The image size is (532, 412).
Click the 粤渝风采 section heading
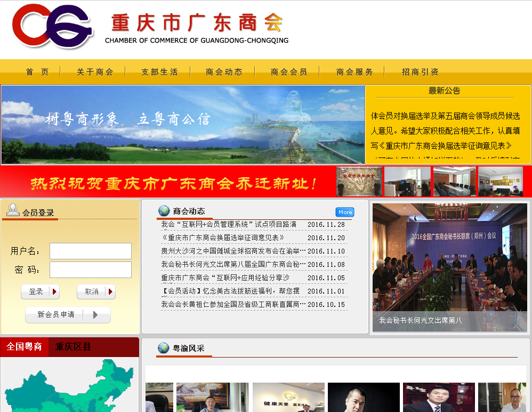(x=188, y=348)
